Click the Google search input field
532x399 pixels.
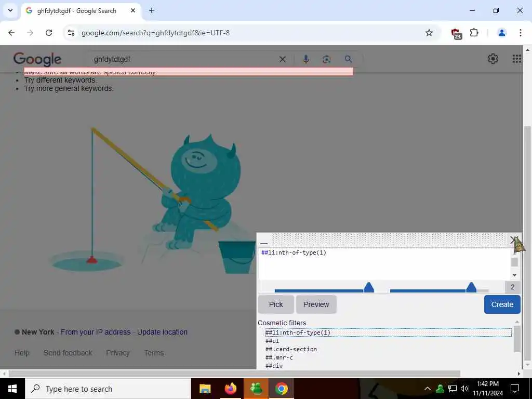click(183, 59)
